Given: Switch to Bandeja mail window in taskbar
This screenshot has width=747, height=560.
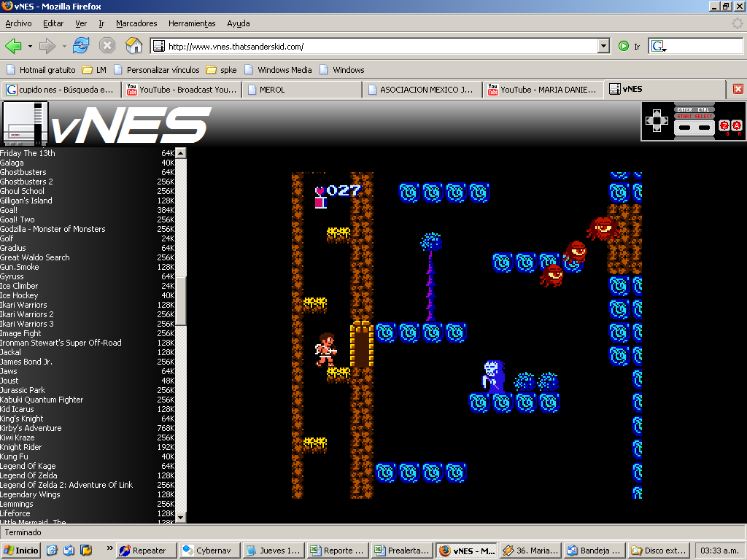Looking at the screenshot, I should pos(594,551).
